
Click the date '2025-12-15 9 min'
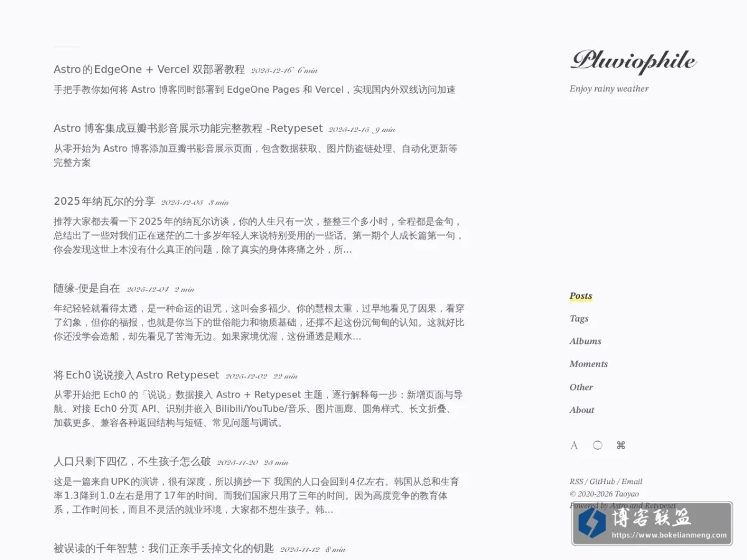(x=362, y=129)
